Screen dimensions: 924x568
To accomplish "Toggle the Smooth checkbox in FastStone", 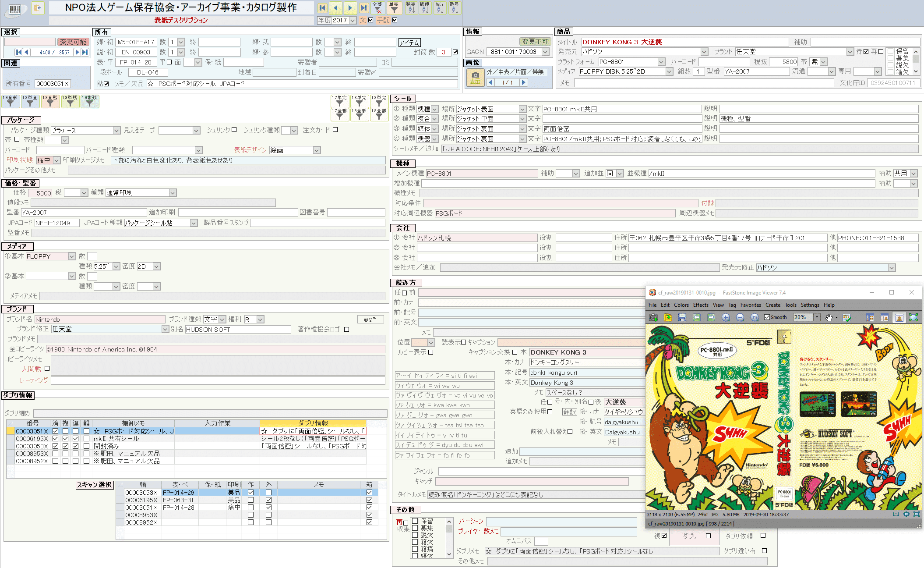I will tap(767, 317).
